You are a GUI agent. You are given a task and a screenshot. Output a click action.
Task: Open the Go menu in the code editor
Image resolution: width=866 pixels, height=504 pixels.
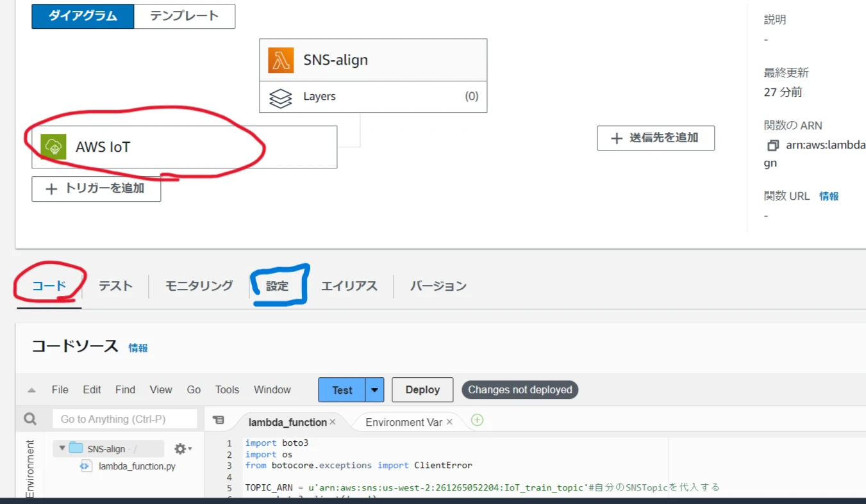pos(194,390)
